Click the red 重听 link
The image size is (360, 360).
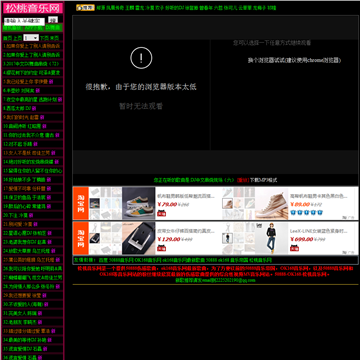coord(243,180)
